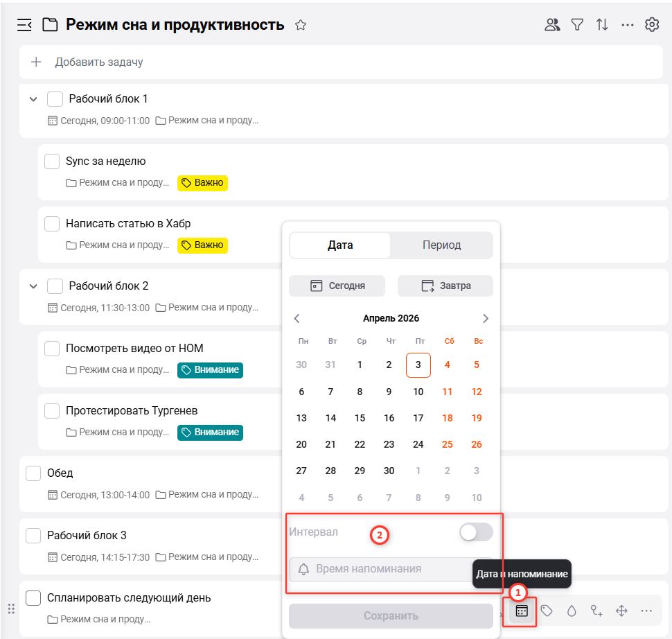Viewport: 672px width, 639px height.
Task: Click the move task arrows icon
Action: 621,611
